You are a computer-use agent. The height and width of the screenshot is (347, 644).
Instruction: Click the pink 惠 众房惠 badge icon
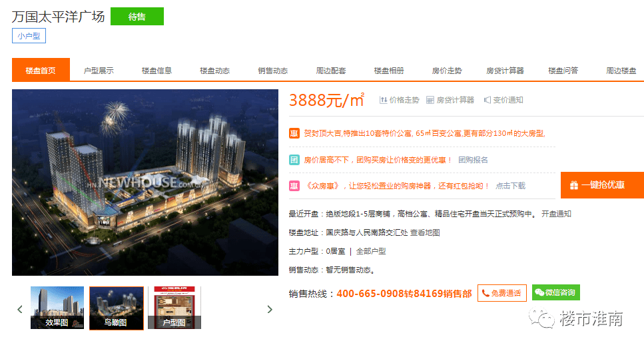point(294,186)
